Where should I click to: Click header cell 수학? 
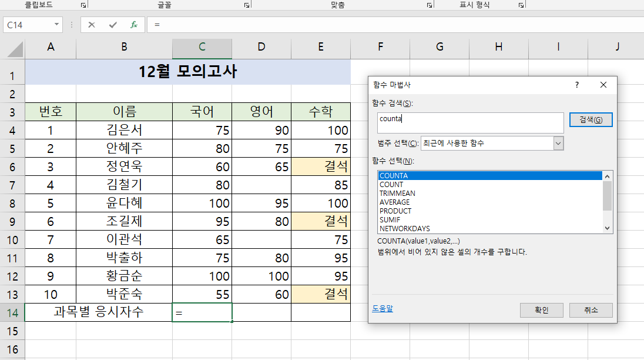[x=321, y=112]
